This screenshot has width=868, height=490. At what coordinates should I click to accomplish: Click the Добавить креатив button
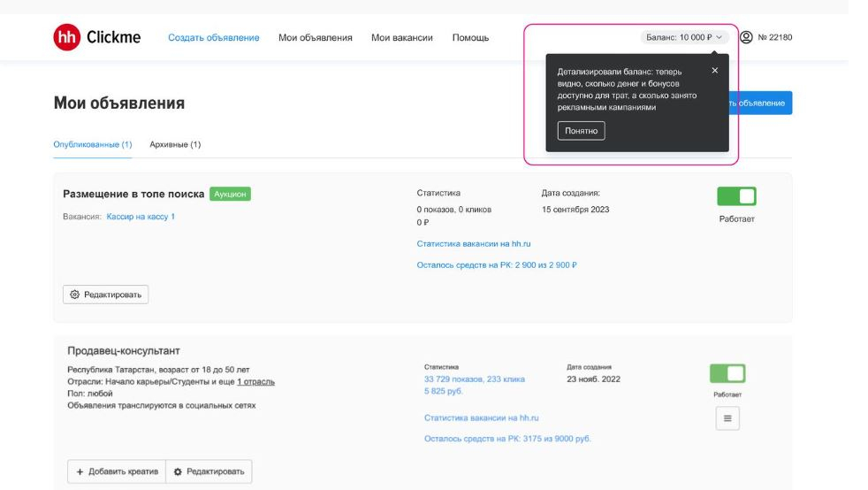click(117, 471)
